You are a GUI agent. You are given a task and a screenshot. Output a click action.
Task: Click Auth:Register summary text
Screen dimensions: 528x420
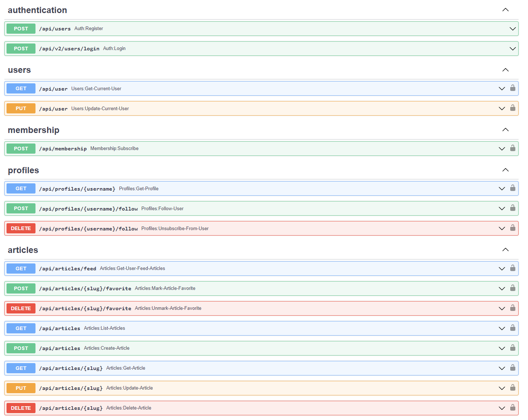pos(89,28)
